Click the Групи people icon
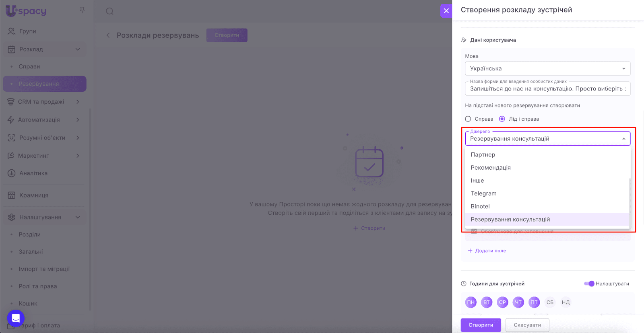 11,31
